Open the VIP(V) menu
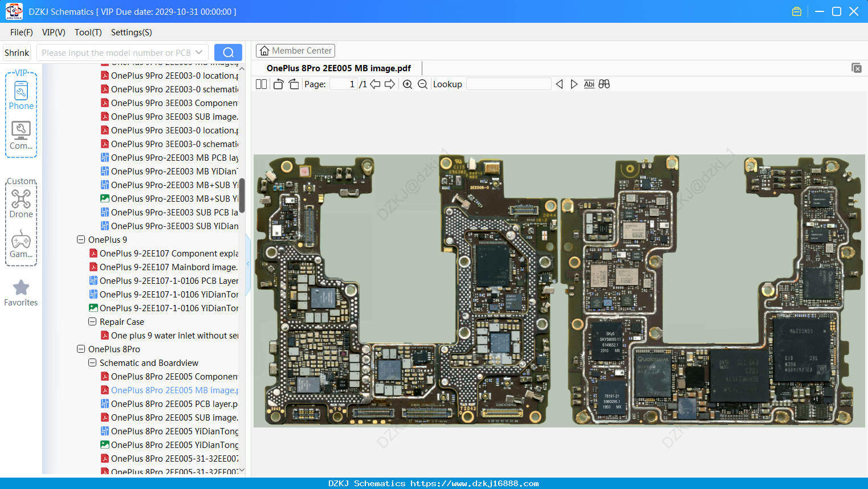The image size is (868, 489). (x=54, y=32)
